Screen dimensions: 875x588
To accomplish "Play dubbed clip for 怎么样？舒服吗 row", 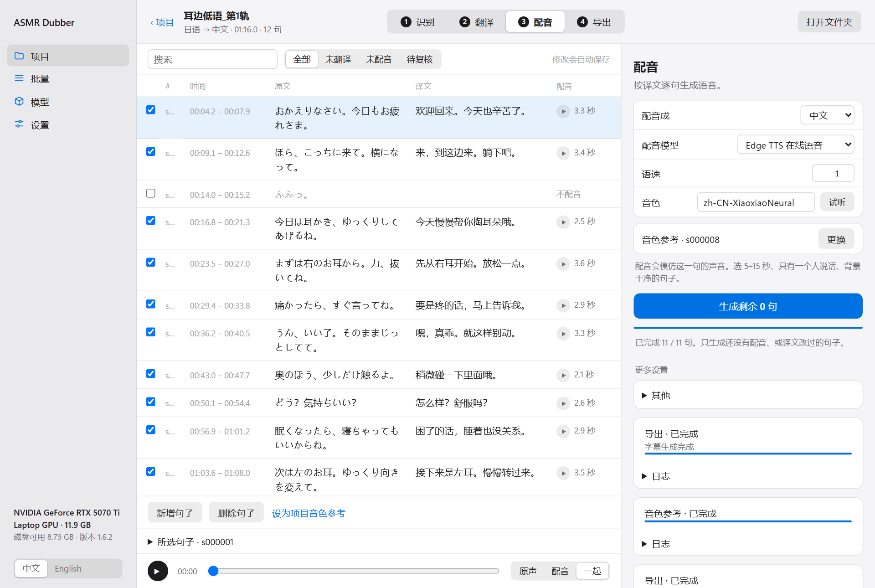I will pyautogui.click(x=563, y=403).
